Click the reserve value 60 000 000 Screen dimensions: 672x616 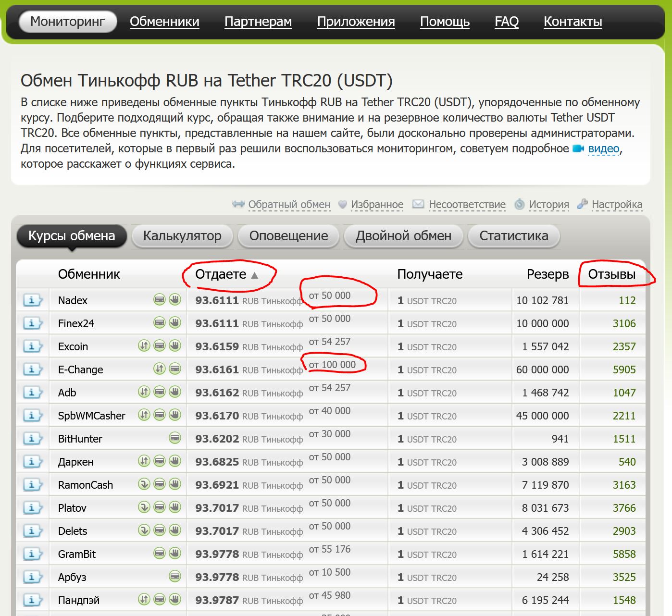[543, 370]
